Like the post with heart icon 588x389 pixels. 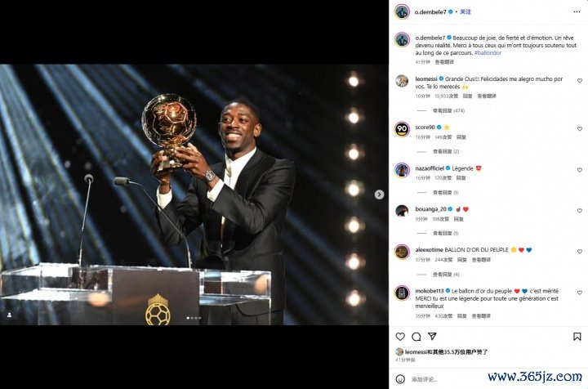[x=400, y=337]
